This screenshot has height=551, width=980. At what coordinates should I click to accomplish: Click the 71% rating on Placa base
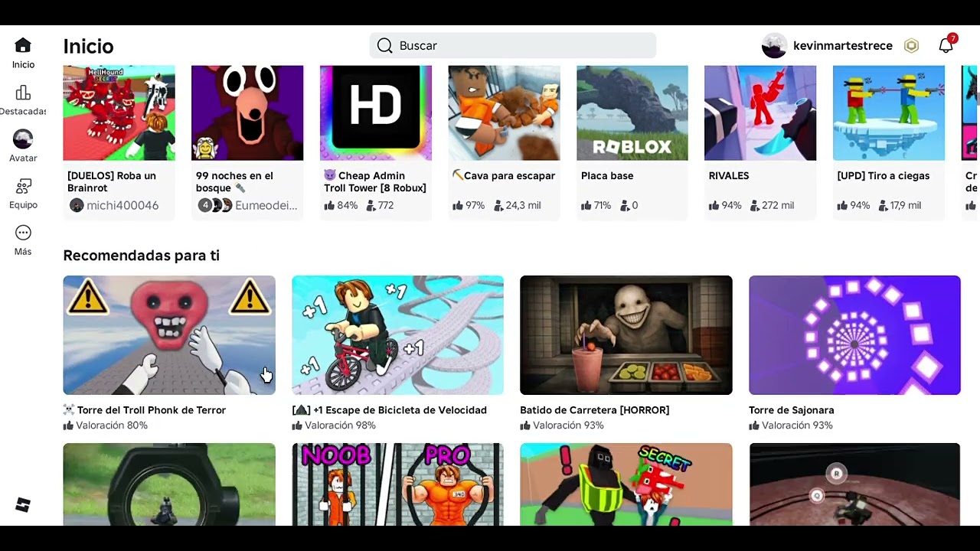coord(602,205)
